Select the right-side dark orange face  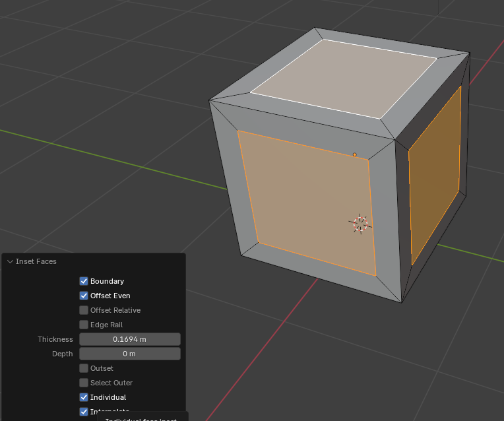435,176
